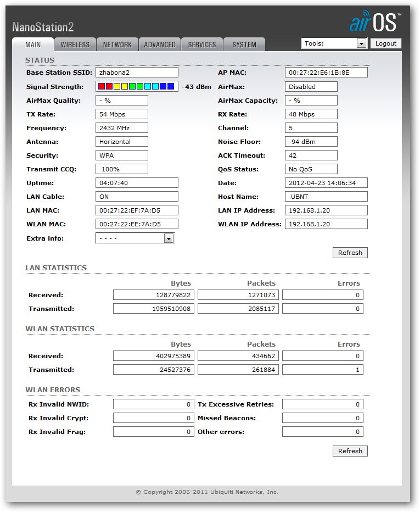The width and height of the screenshot is (420, 512).
Task: Click the WLAN IP Address 192.168.1.20 field
Action: coord(326,224)
